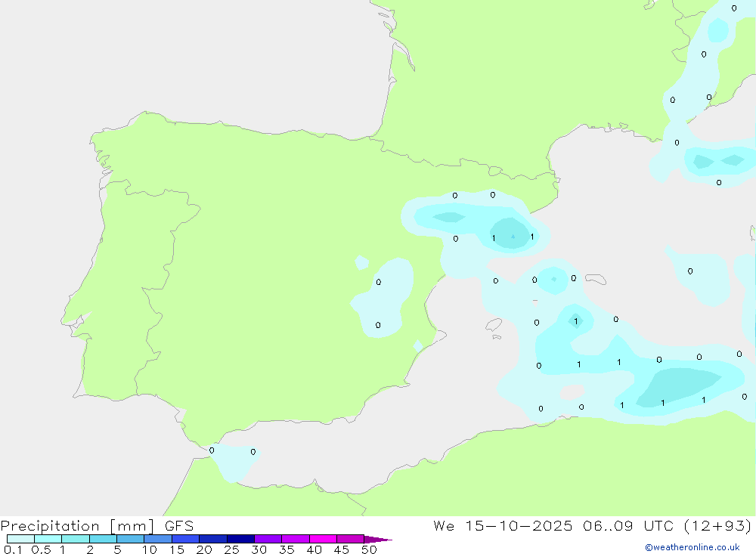
Task: Click the legend label '25'
Action: 231,549
